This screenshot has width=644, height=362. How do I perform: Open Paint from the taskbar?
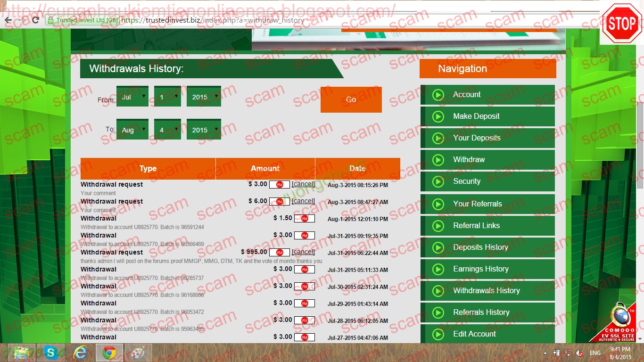138,353
